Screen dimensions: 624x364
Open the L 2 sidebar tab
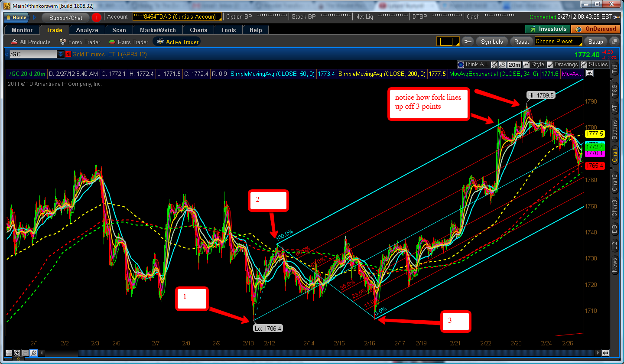coord(614,246)
